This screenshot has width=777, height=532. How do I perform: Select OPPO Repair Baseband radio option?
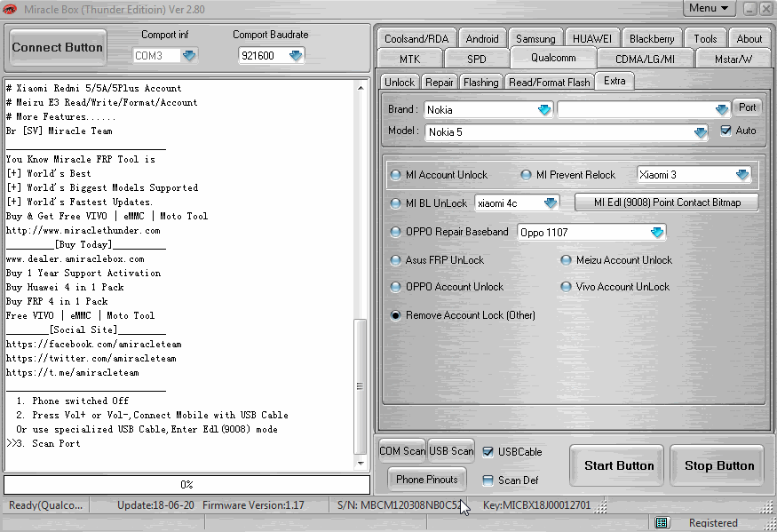(395, 232)
